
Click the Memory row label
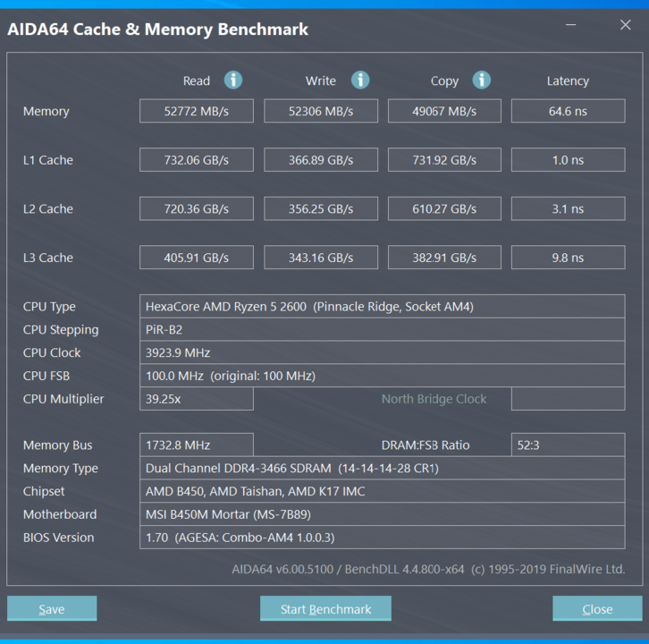coord(46,112)
